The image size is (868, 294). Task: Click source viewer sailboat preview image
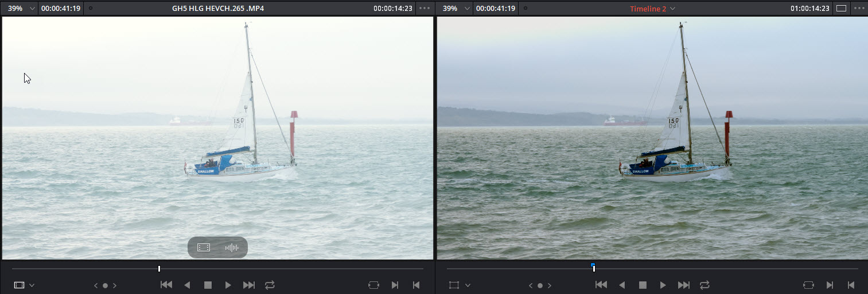tap(217, 138)
